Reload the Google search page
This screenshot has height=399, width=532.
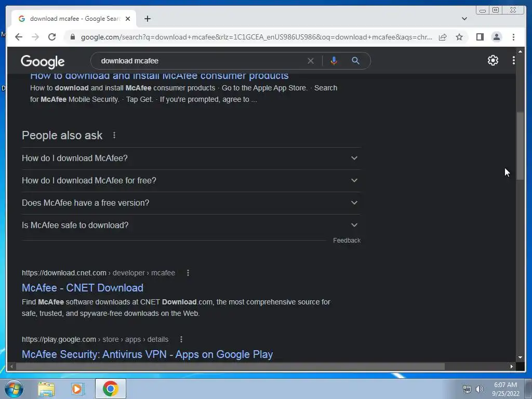(x=52, y=37)
